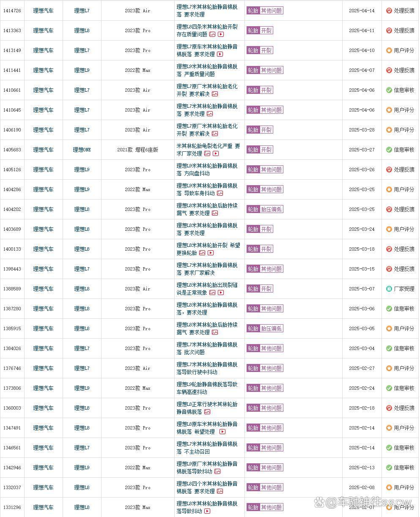420x517 pixels.
Task: Click date 2025-04-14
Action: pos(362,11)
